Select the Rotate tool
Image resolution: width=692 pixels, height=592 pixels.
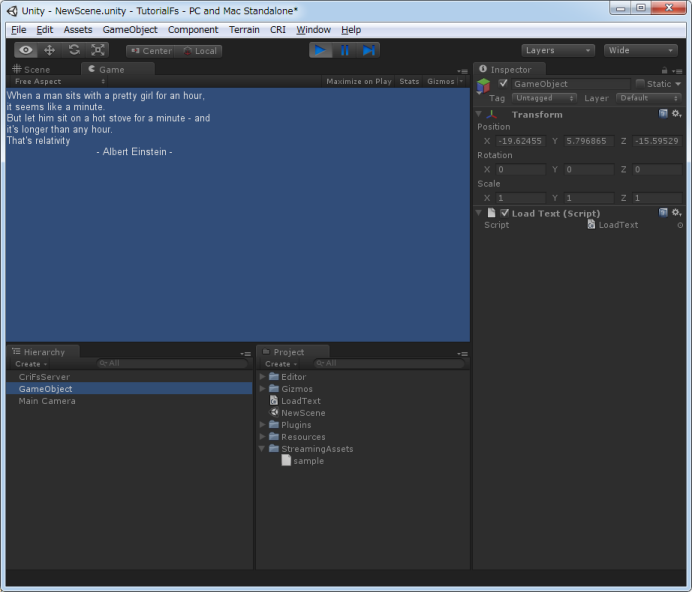pyautogui.click(x=73, y=50)
